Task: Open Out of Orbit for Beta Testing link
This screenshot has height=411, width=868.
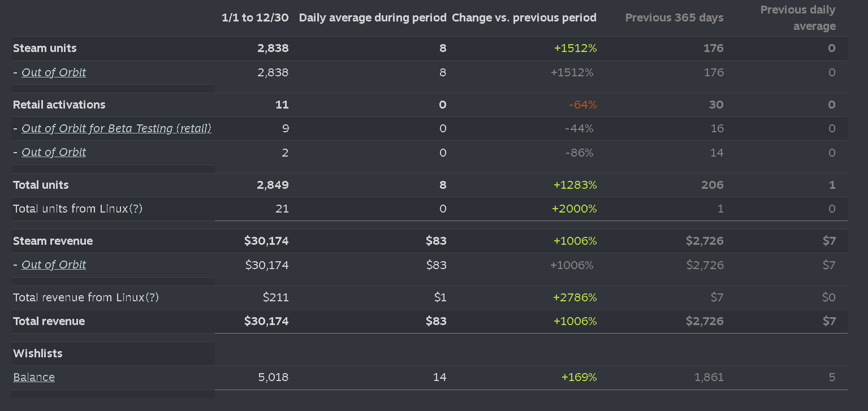Action: 116,128
